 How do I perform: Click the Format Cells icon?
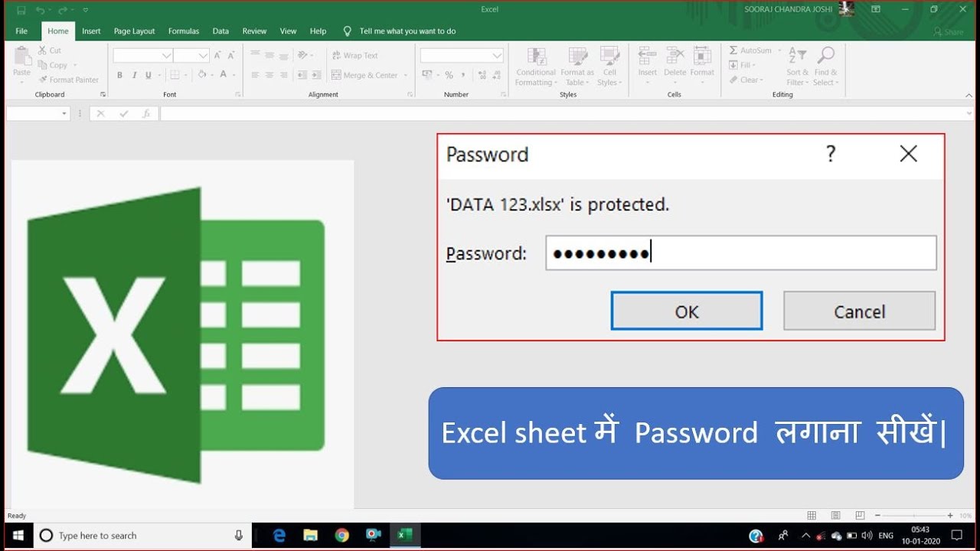(x=702, y=56)
